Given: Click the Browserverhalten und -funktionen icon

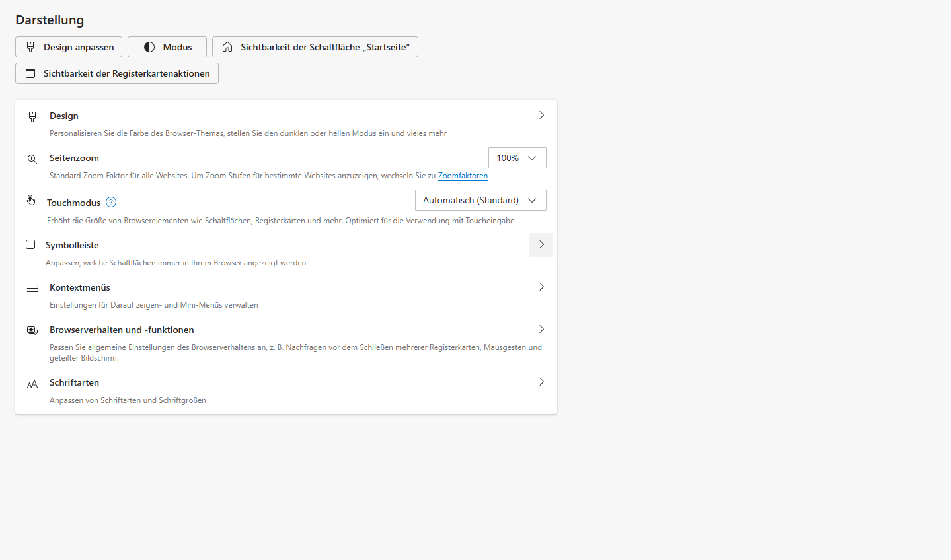Looking at the screenshot, I should (x=32, y=330).
